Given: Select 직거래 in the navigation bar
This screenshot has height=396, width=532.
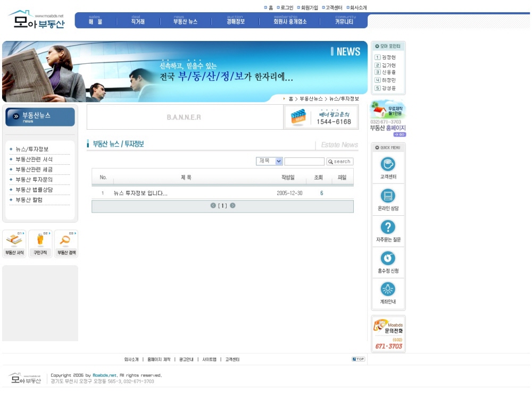Looking at the screenshot, I should tap(138, 21).
